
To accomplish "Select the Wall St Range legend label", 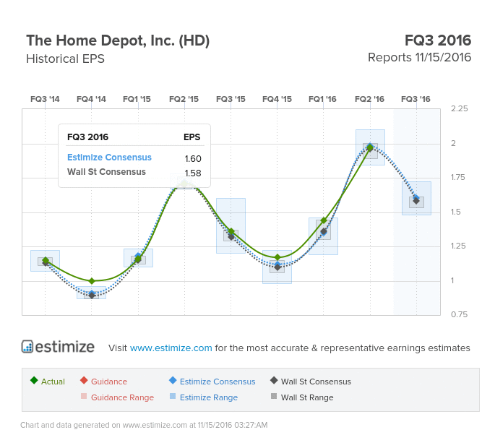I will point(307,397).
